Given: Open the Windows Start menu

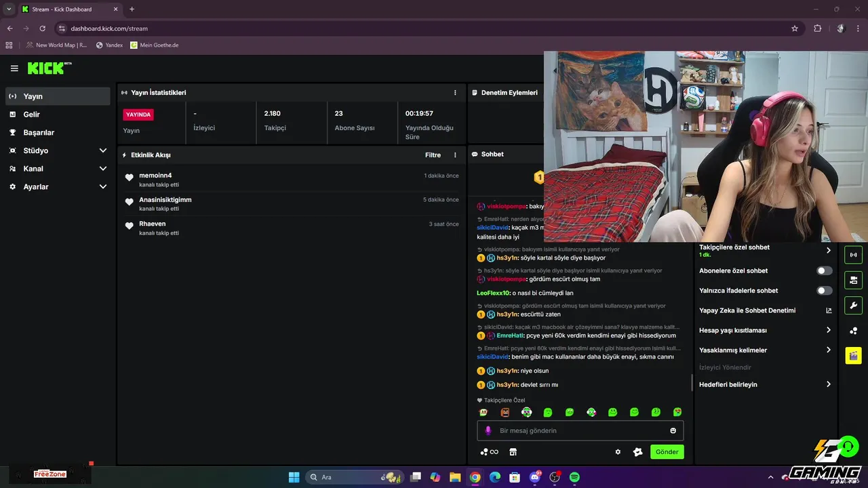Looking at the screenshot, I should [294, 477].
